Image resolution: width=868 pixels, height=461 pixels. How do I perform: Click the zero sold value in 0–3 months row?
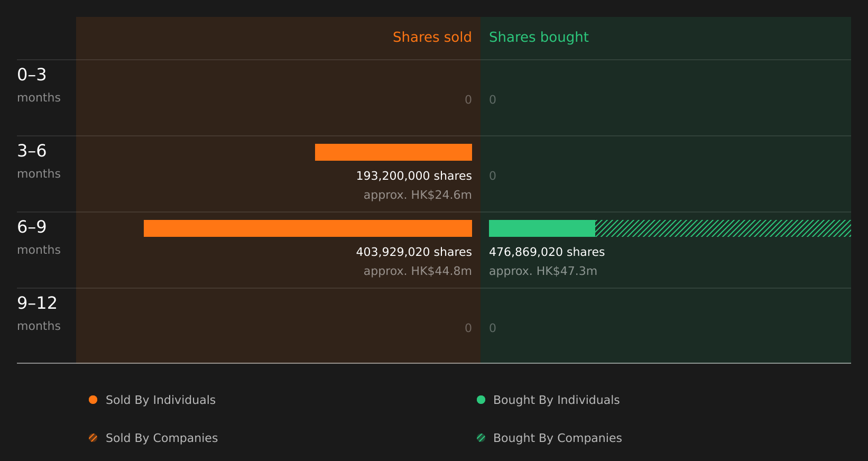point(468,99)
